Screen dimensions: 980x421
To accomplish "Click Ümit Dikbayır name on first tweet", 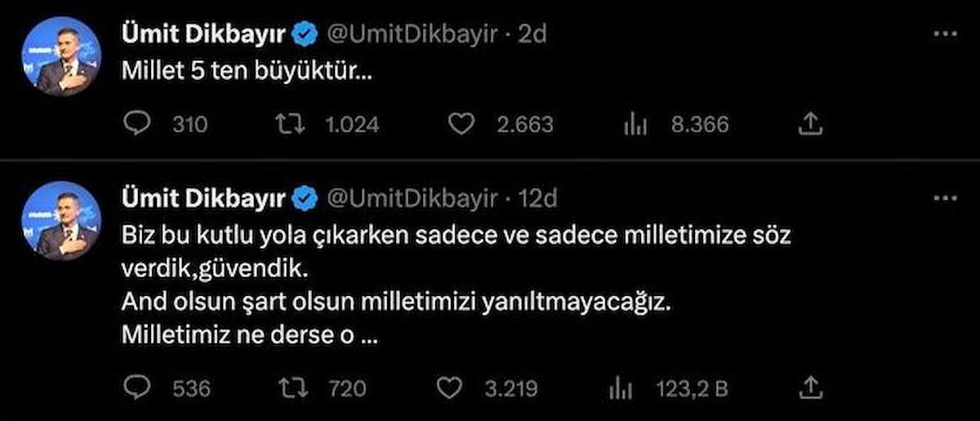I will point(203,34).
